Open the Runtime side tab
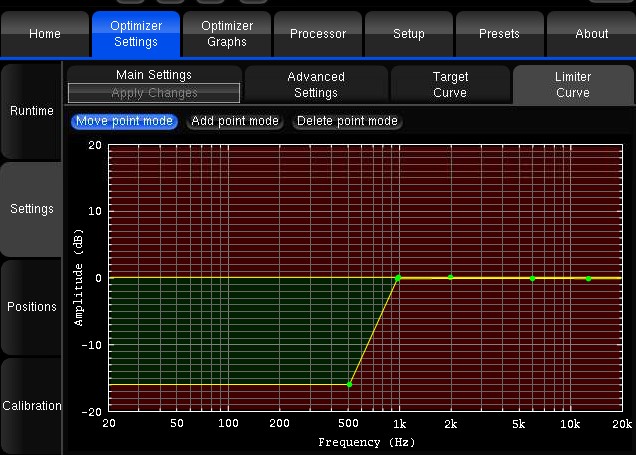Image resolution: width=636 pixels, height=455 pixels. (32, 111)
